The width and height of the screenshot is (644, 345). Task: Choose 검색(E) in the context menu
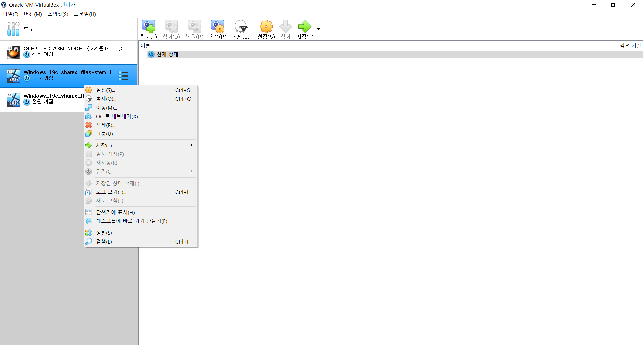(141, 241)
